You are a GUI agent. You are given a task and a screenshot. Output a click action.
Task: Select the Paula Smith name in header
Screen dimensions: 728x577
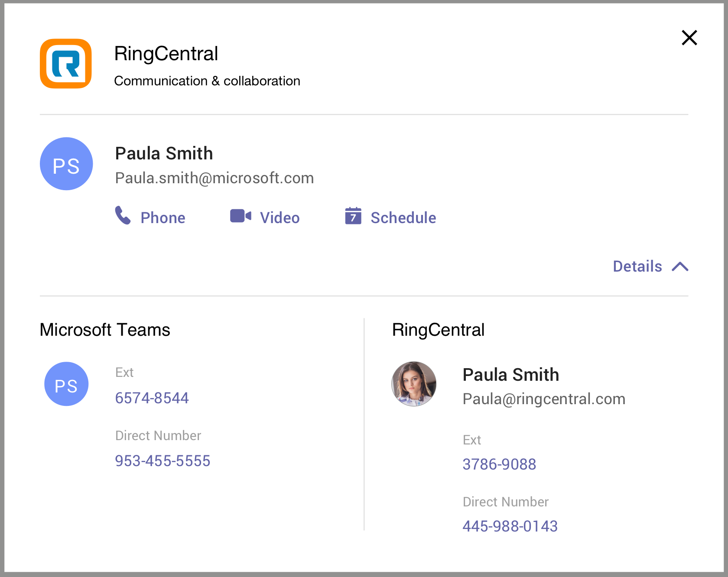point(164,153)
